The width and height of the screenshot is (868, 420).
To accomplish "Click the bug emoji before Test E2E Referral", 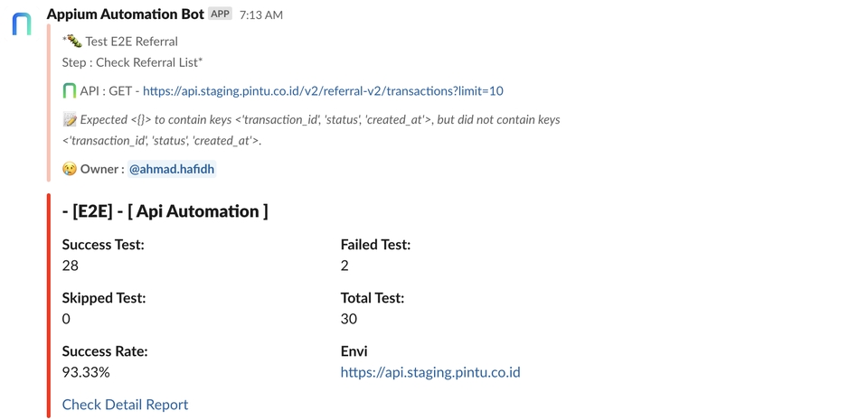I will tap(73, 41).
